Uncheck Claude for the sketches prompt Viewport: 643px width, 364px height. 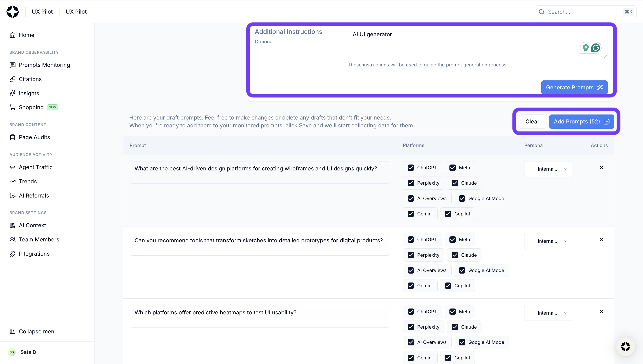click(x=455, y=255)
